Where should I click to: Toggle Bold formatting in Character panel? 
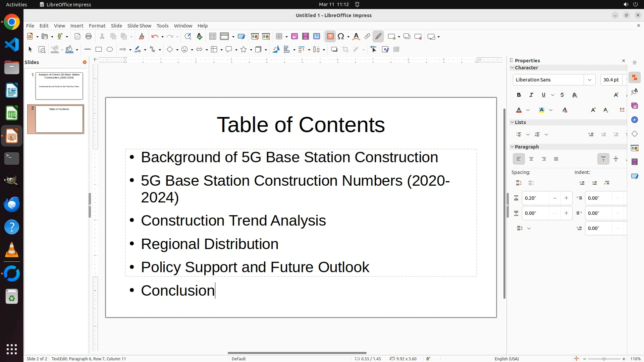click(519, 95)
